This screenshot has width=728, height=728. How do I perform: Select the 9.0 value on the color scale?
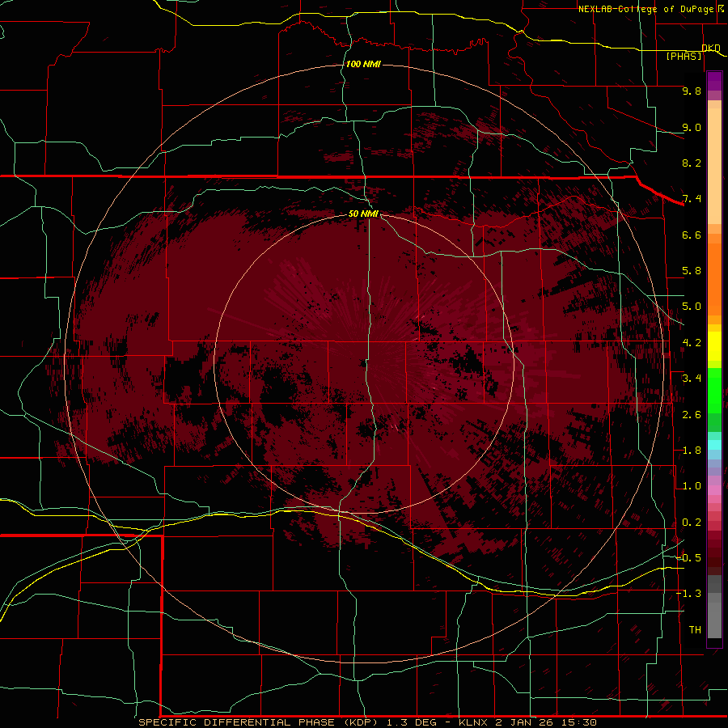692,127
